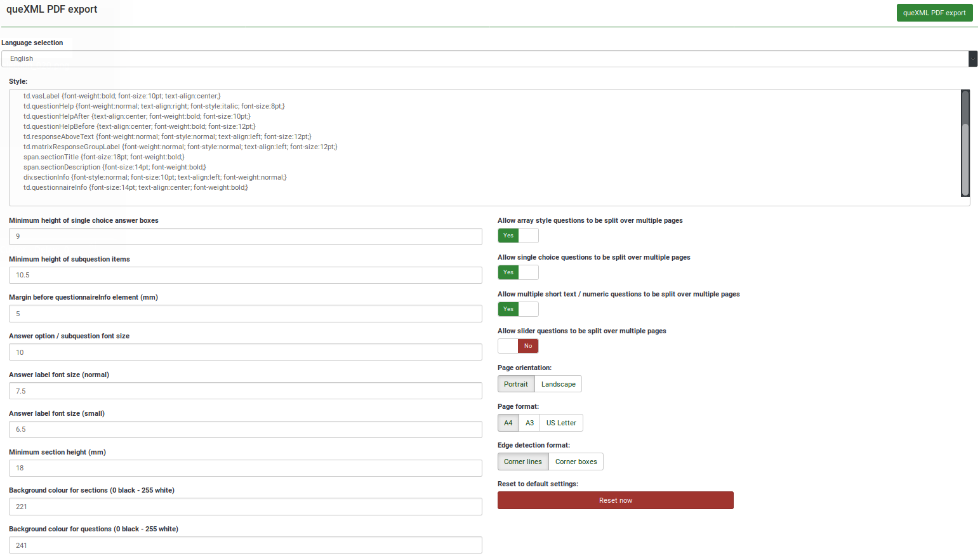980x558 pixels.
Task: Edit the Answer label font size (small) field
Action: point(245,430)
